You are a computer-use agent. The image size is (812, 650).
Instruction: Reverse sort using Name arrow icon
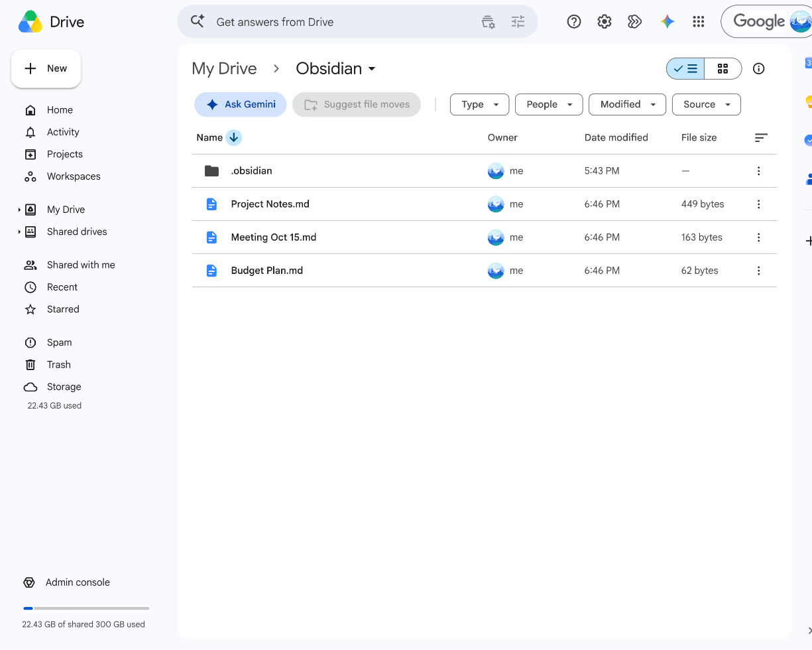coord(233,138)
